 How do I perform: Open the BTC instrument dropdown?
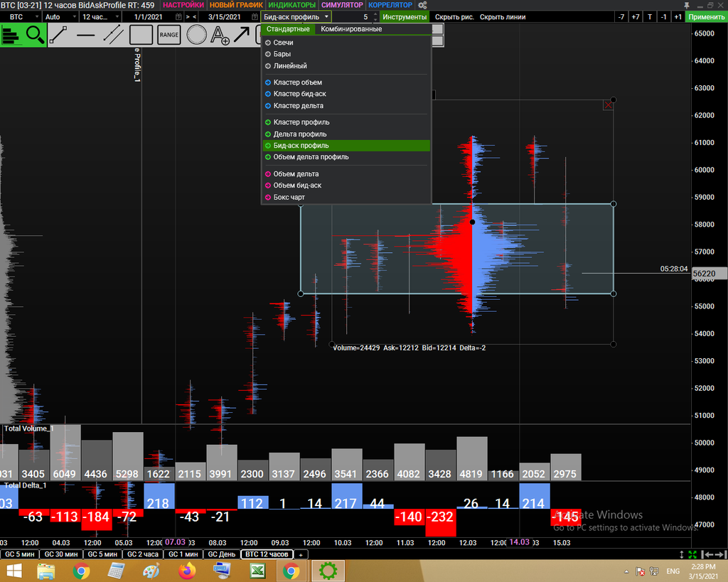21,17
